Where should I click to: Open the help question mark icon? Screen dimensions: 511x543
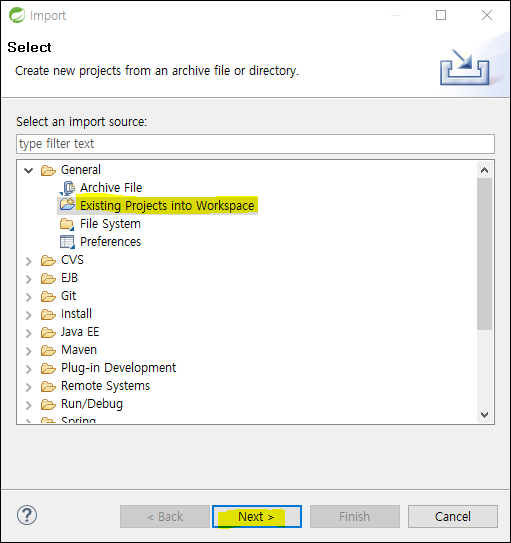click(27, 515)
